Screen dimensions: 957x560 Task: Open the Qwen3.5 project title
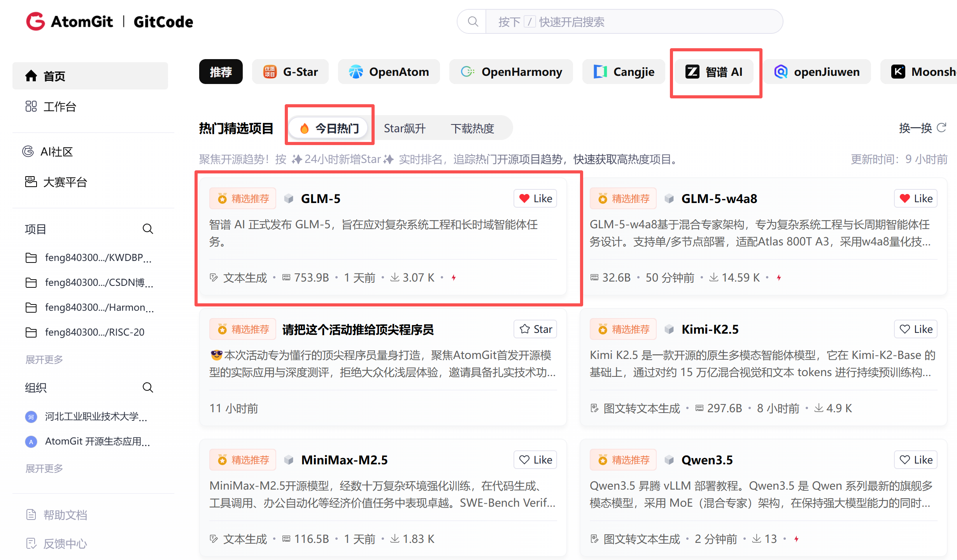pos(707,460)
